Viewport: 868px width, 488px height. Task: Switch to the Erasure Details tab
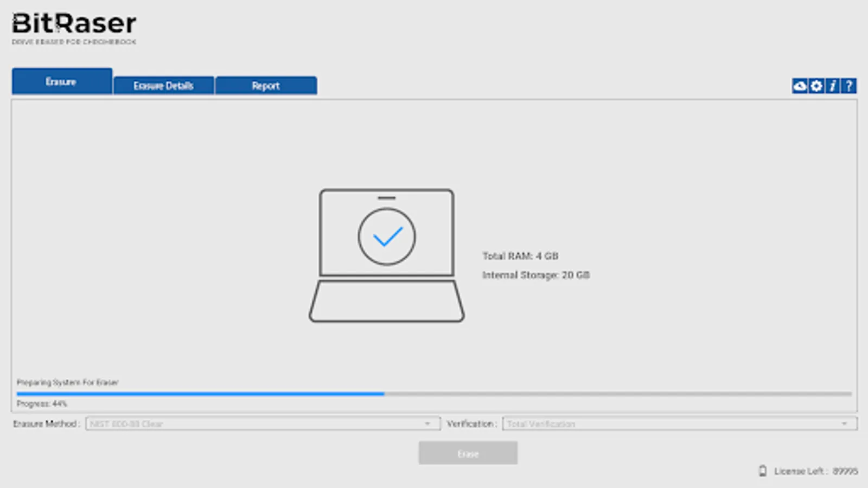[163, 85]
